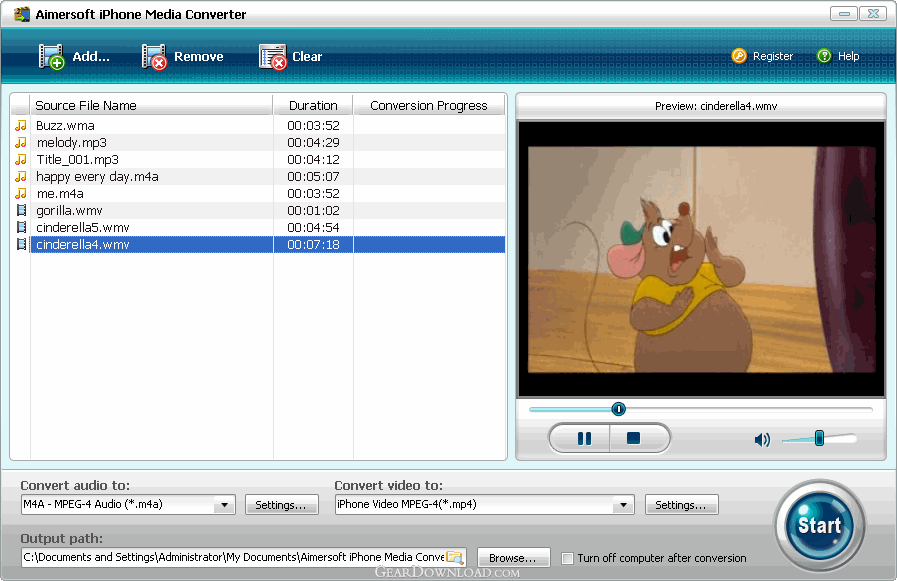The image size is (897, 581).
Task: Click the music note icon beside Title_001.mp3
Action: pos(21,160)
